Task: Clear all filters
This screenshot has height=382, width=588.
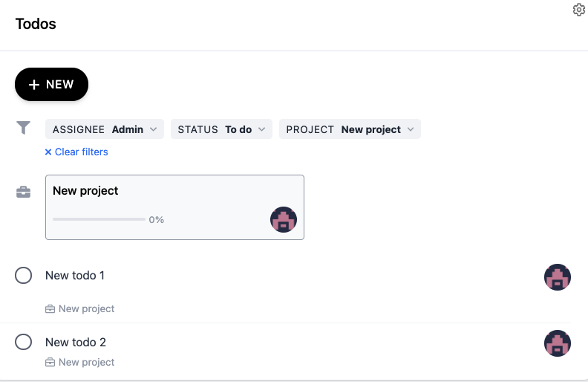Action: pos(76,152)
